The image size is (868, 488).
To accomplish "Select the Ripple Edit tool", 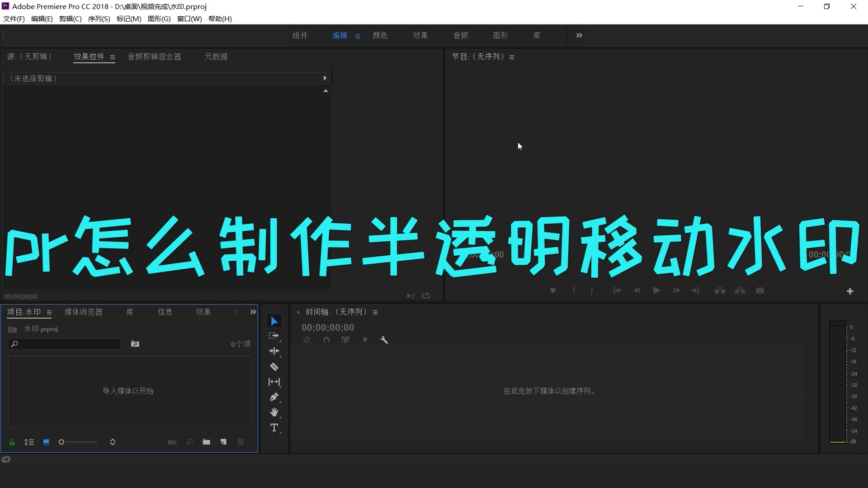I will point(274,351).
